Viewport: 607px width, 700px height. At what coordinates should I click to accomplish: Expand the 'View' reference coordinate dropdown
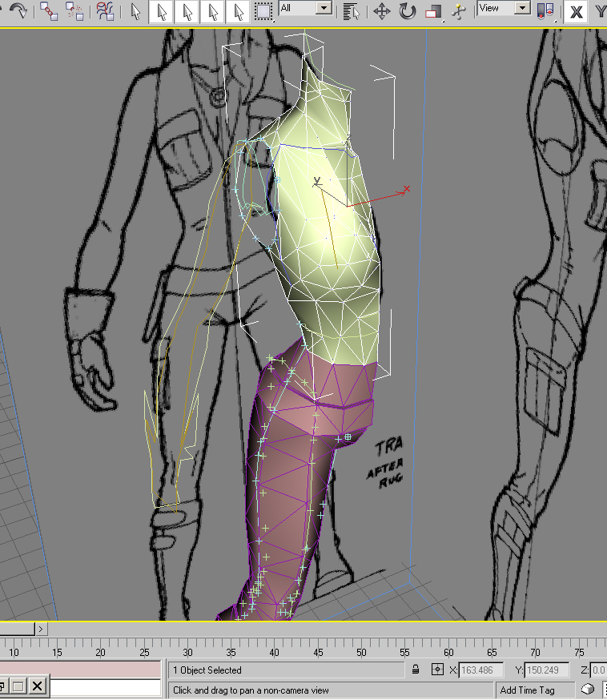[x=504, y=8]
